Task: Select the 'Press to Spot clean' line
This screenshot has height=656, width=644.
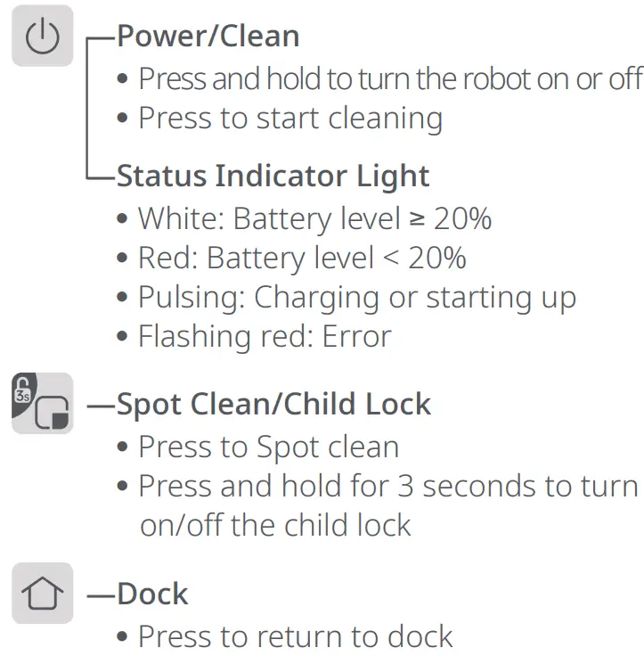Action: pyautogui.click(x=268, y=447)
